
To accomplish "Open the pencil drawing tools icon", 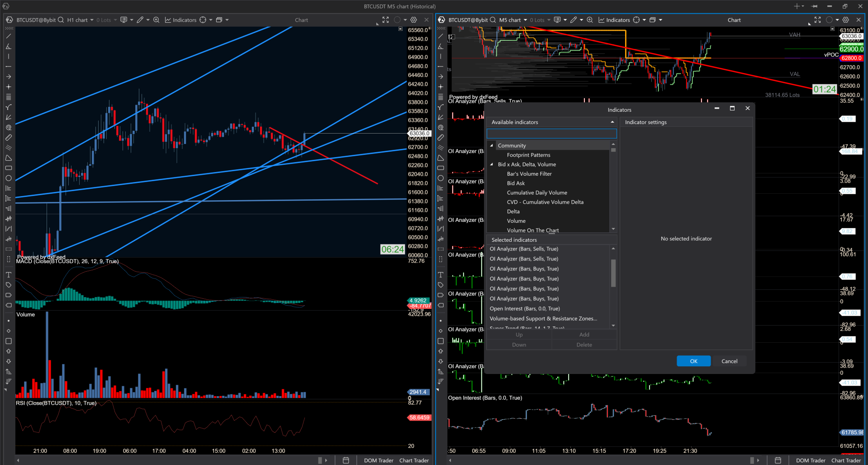I will pyautogui.click(x=140, y=20).
